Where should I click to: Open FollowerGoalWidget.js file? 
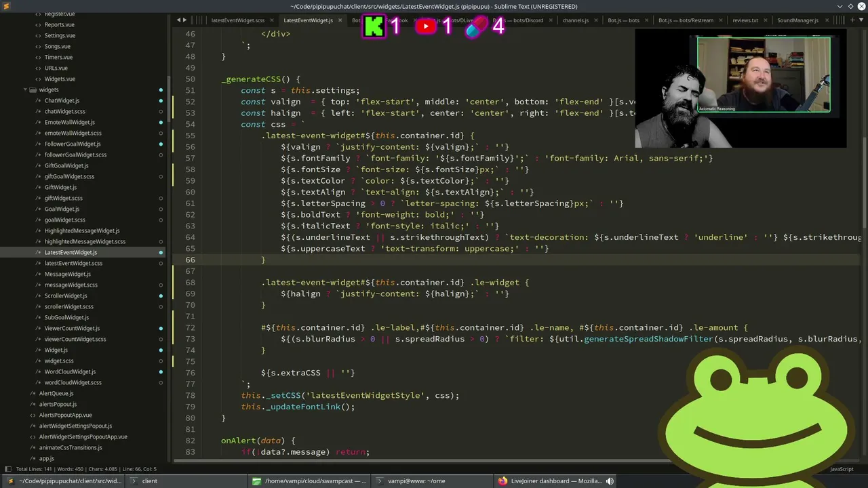(x=72, y=144)
